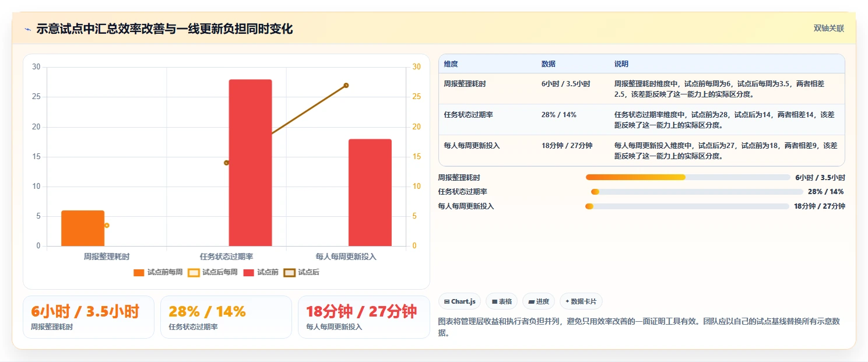Screen dimensions: 868x362
Task: Click the 维度 column header
Action: (451, 64)
